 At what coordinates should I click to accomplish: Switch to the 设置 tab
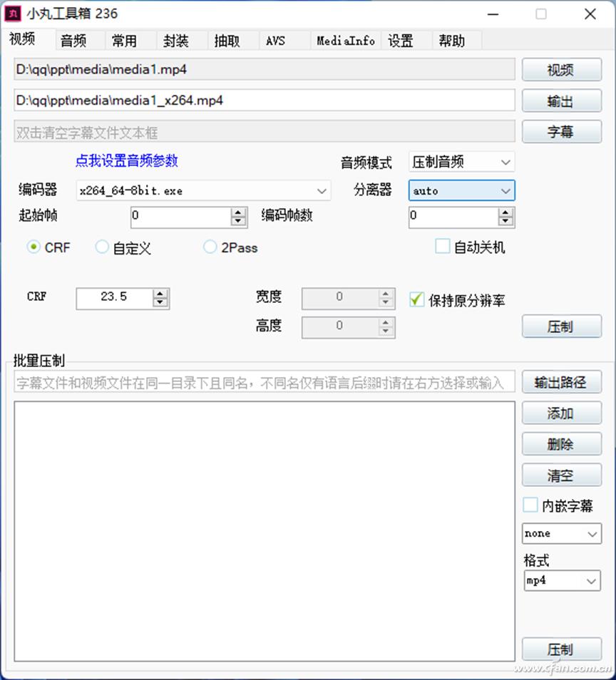[x=400, y=41]
